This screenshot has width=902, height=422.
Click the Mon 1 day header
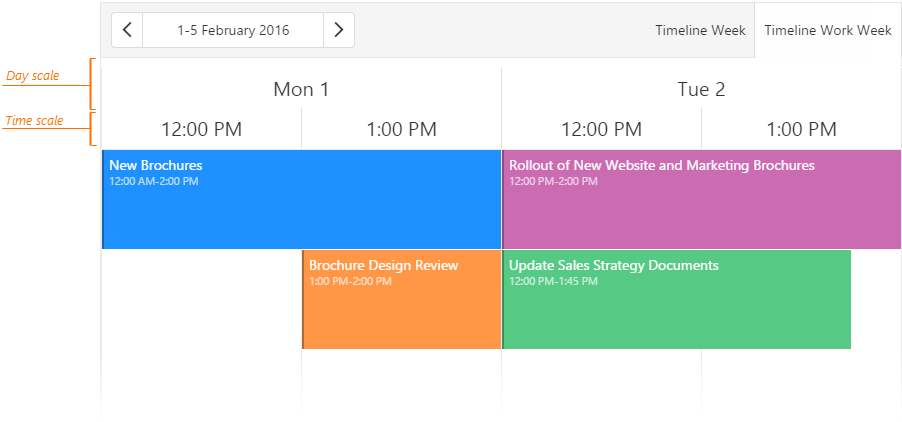click(301, 89)
